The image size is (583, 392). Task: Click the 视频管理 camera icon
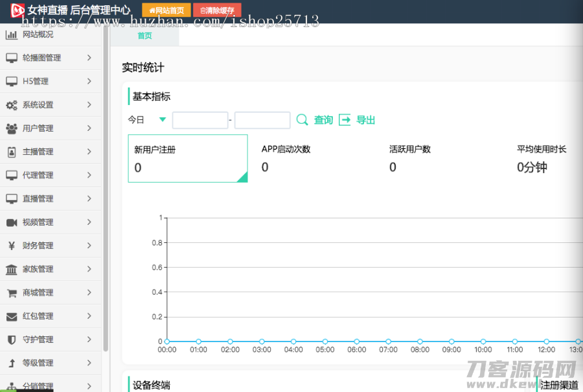(x=12, y=222)
